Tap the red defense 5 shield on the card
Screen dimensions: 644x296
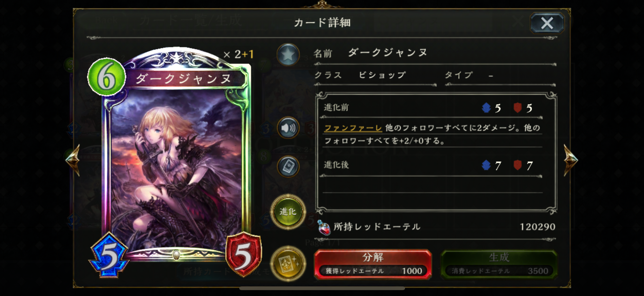click(243, 255)
